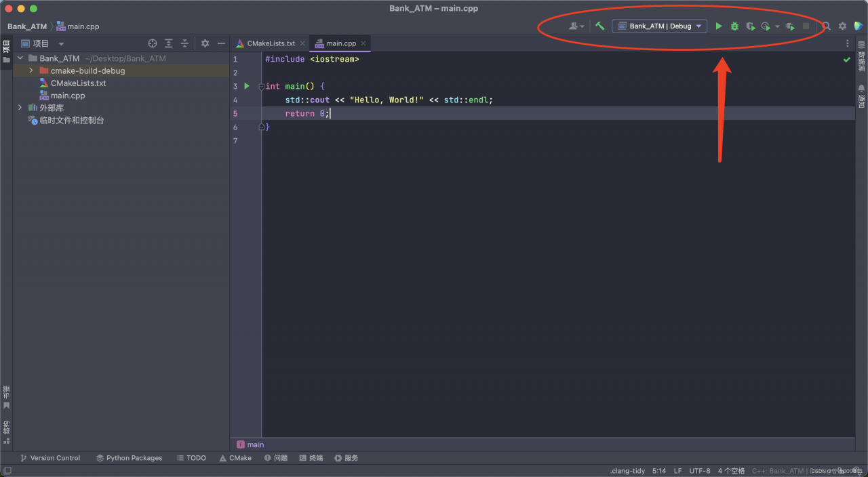Open the 项目 view selector dropdown
The height and width of the screenshot is (477, 868).
click(x=43, y=43)
